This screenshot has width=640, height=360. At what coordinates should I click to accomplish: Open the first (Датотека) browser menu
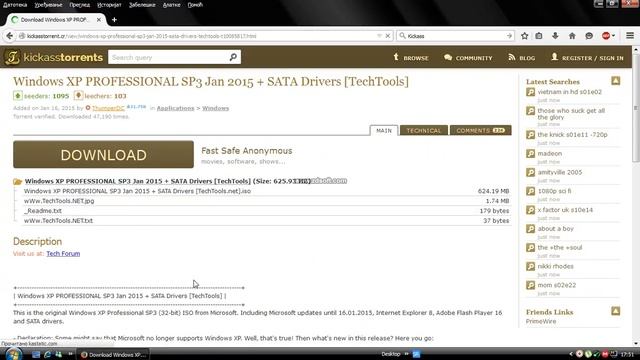pyautogui.click(x=15, y=5)
